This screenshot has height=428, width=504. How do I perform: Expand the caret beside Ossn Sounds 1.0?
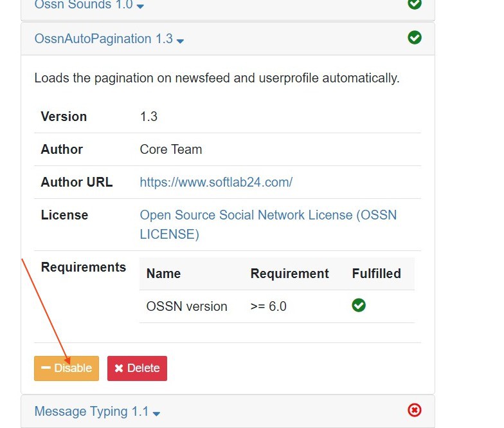click(140, 6)
